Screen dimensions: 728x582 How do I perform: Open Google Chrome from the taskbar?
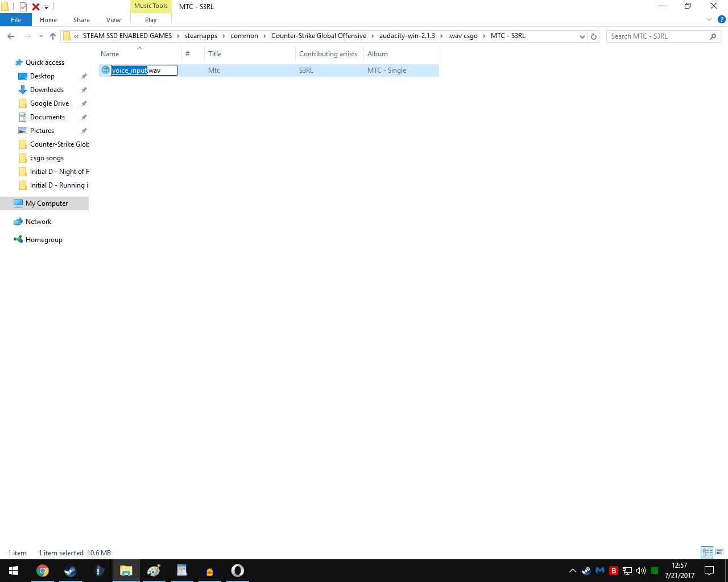(x=43, y=571)
